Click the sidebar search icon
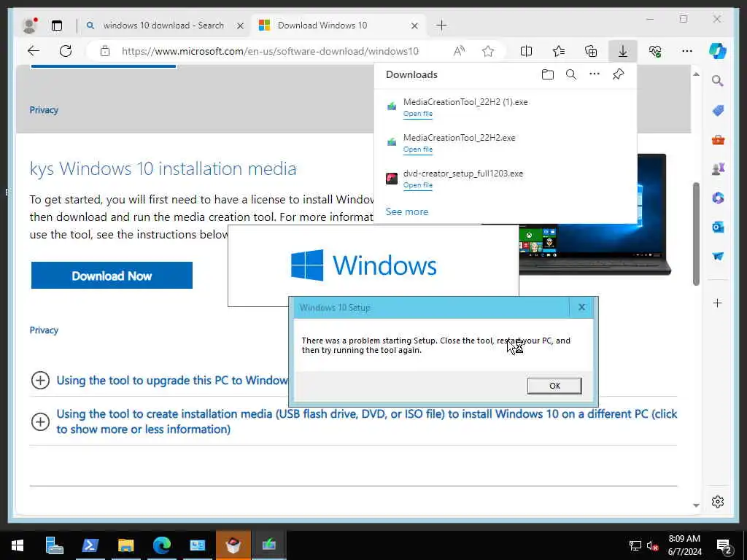 pyautogui.click(x=718, y=80)
